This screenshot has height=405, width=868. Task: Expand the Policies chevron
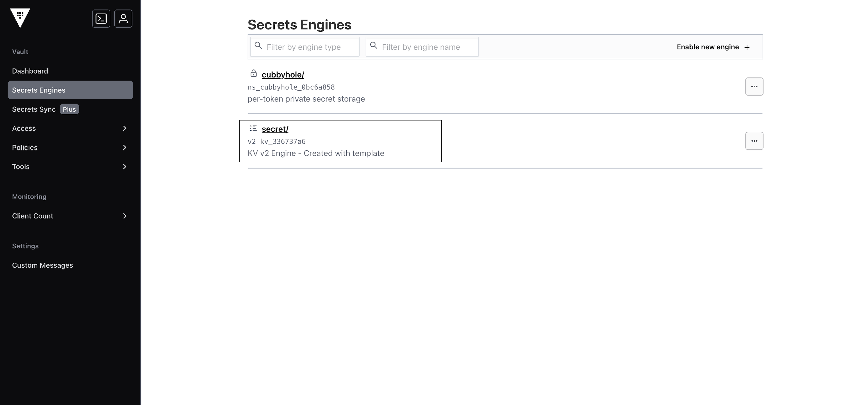[x=125, y=147]
